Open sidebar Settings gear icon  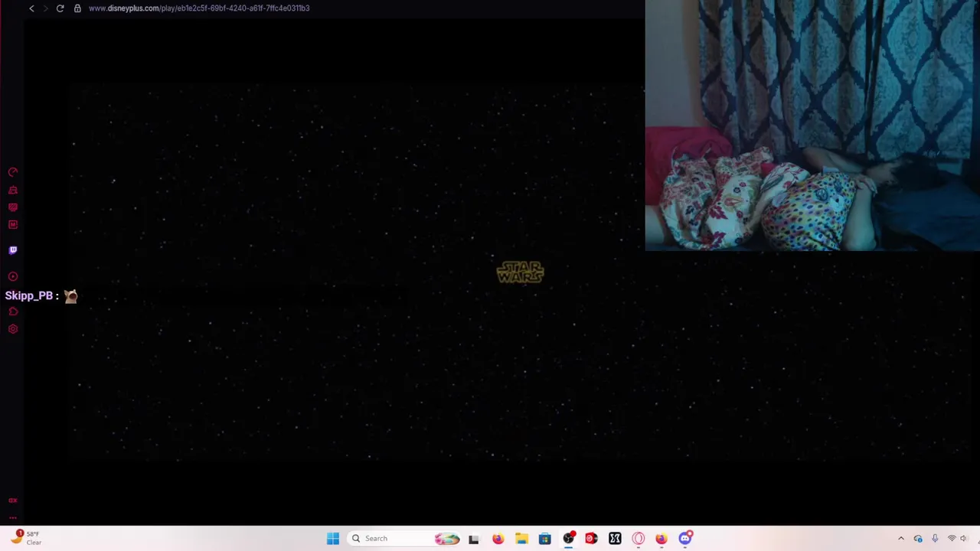(x=13, y=329)
